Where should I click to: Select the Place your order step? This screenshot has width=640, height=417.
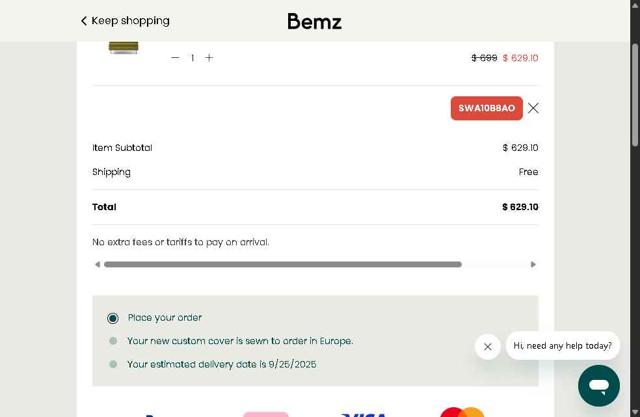pos(113,318)
